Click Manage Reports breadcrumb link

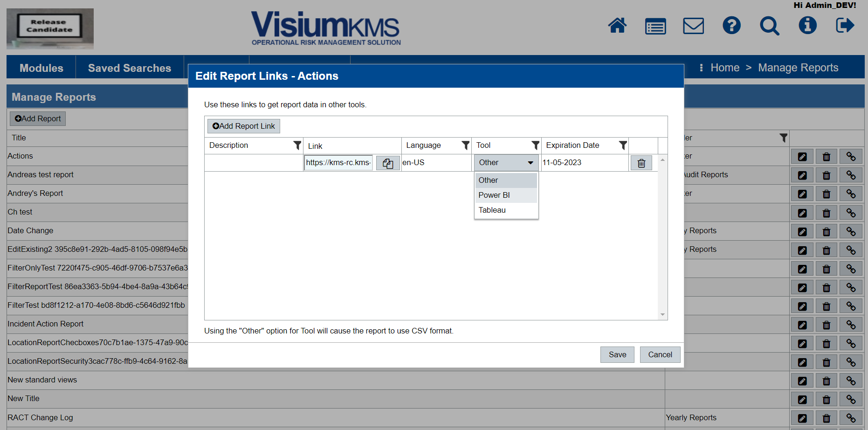point(798,68)
